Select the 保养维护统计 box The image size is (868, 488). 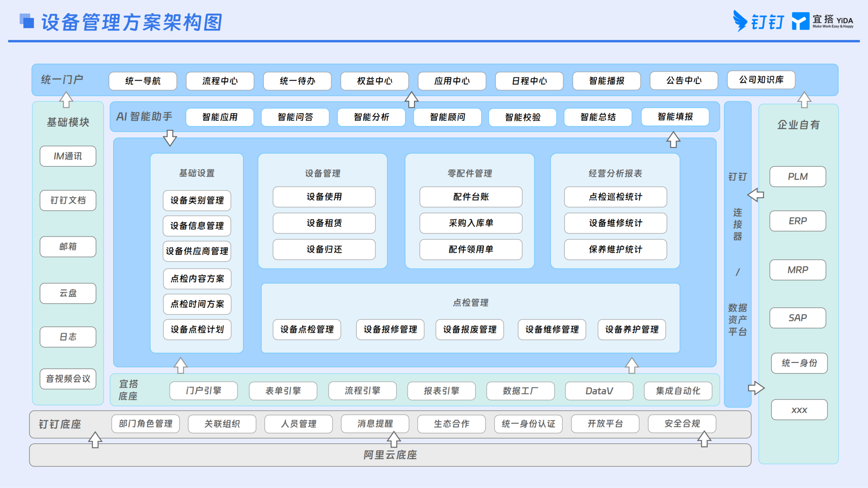(x=616, y=250)
